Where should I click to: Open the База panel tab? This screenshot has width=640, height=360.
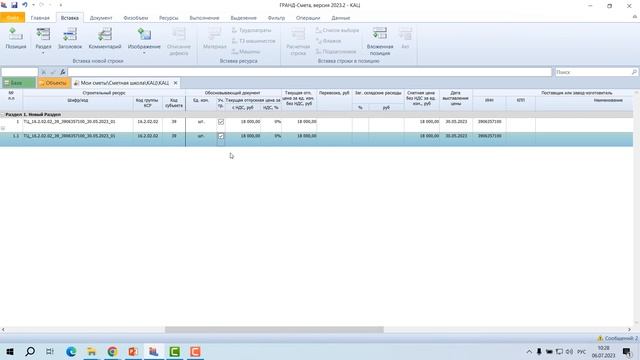pos(18,83)
